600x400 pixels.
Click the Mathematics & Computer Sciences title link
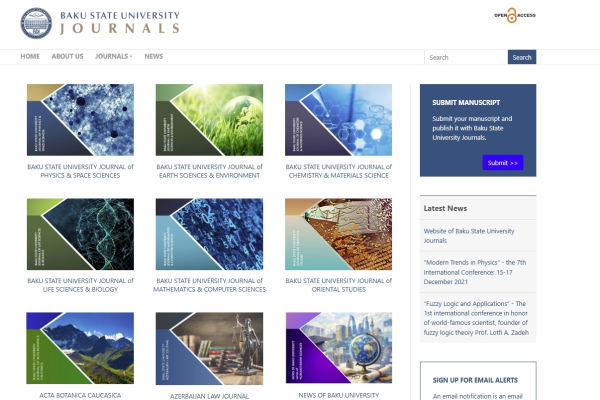click(x=209, y=285)
